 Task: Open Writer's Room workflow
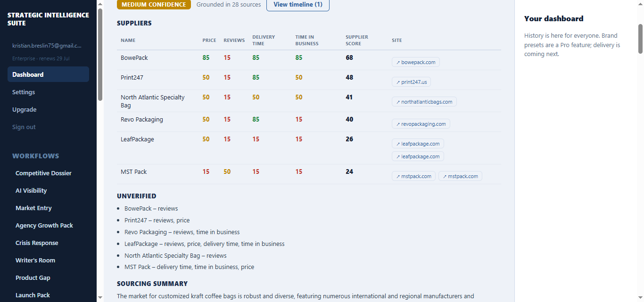(35, 260)
